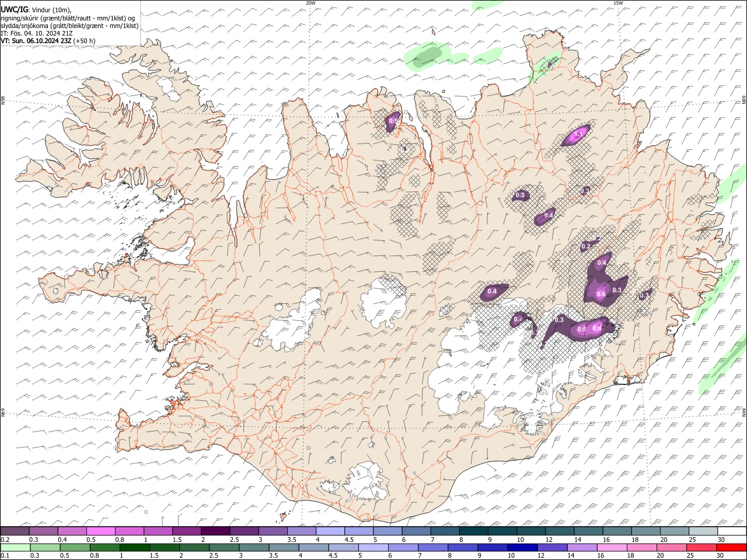
Task: Click the white swatch after 30 in top scale
Action: coord(731,531)
